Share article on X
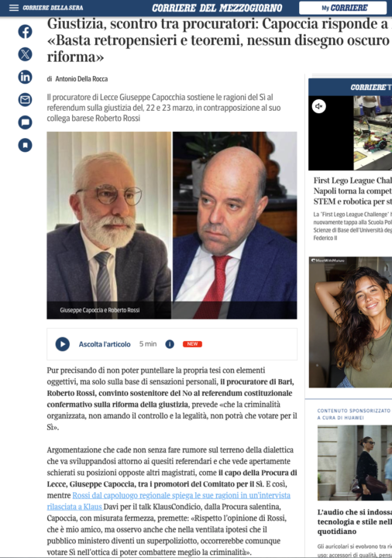Screen dimensions: 392x558 coord(25,54)
